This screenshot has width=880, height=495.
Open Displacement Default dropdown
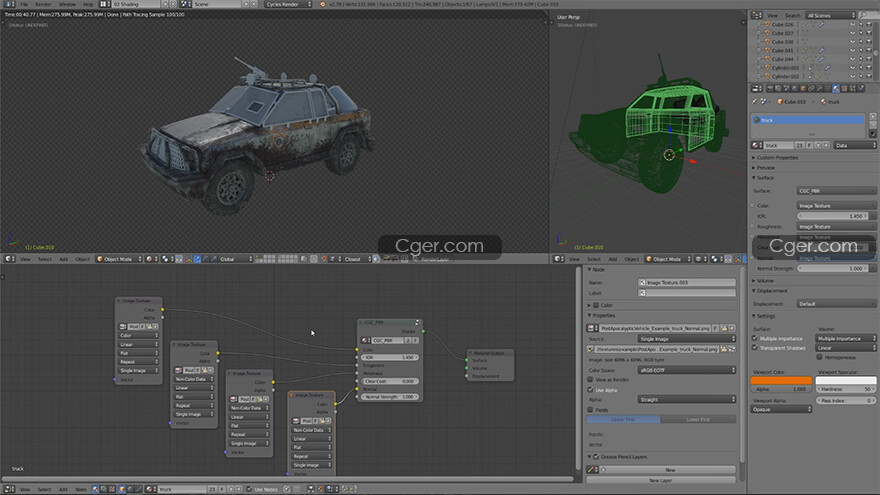click(x=836, y=304)
